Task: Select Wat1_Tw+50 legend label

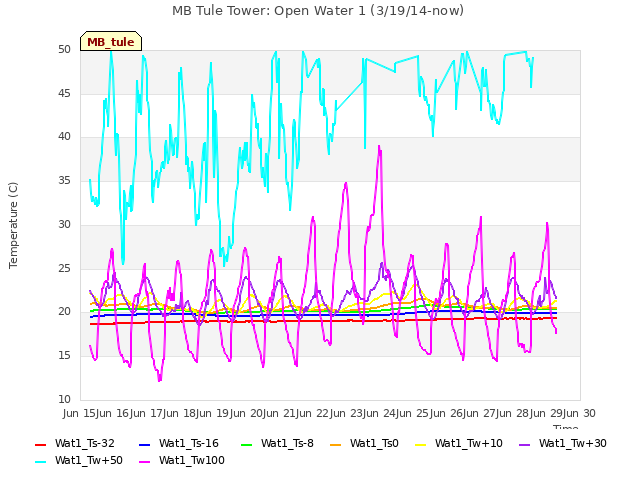Action: click(x=89, y=460)
